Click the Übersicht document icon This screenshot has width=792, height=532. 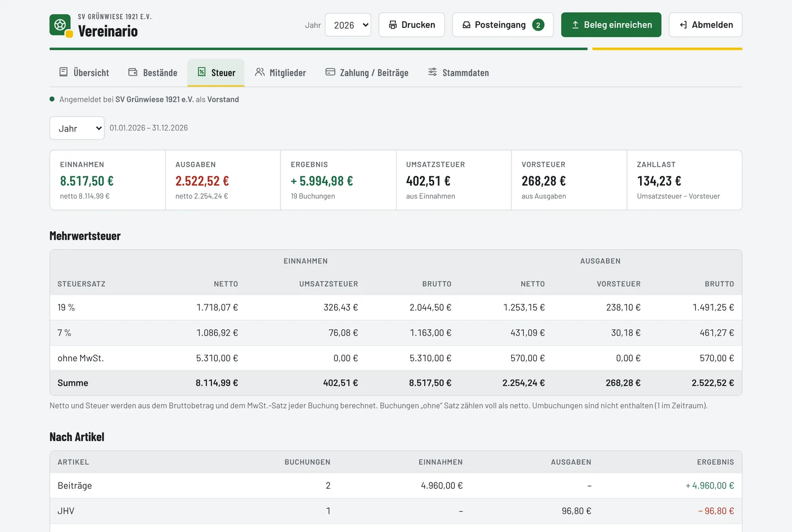[x=63, y=72]
